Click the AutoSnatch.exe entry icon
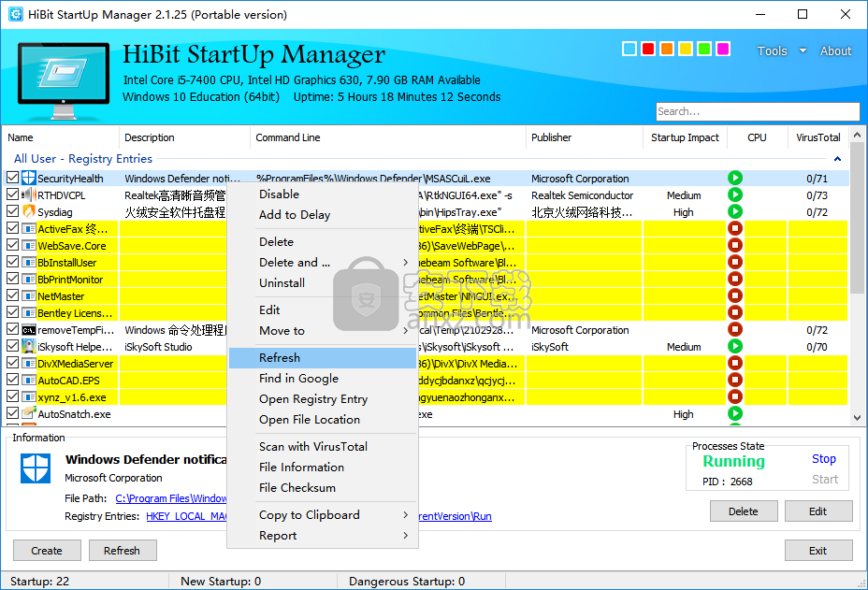This screenshot has height=590, width=868. point(28,414)
